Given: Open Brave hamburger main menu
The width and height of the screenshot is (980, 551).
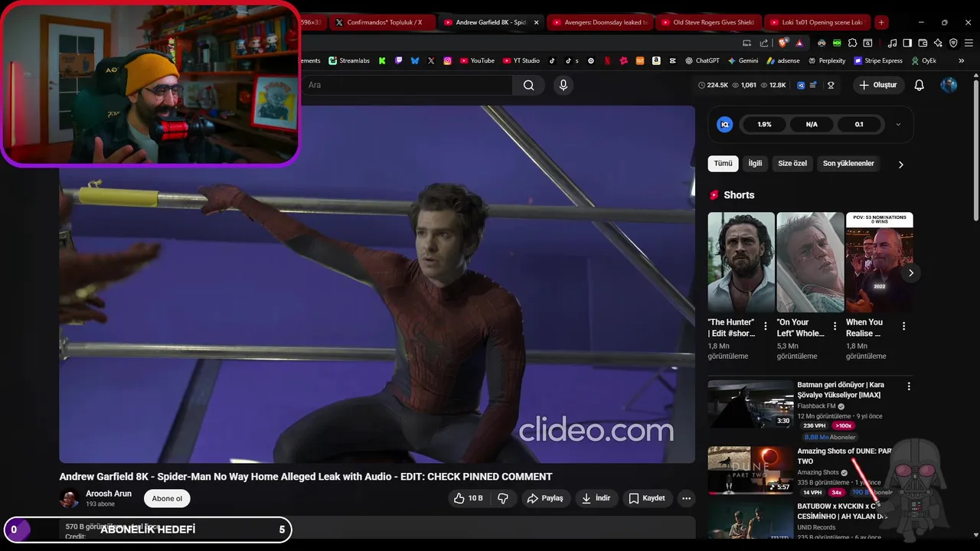Looking at the screenshot, I should pyautogui.click(x=969, y=44).
